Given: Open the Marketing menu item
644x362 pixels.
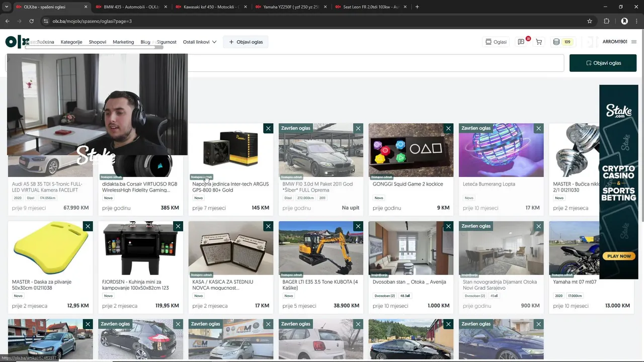Looking at the screenshot, I should (x=123, y=42).
